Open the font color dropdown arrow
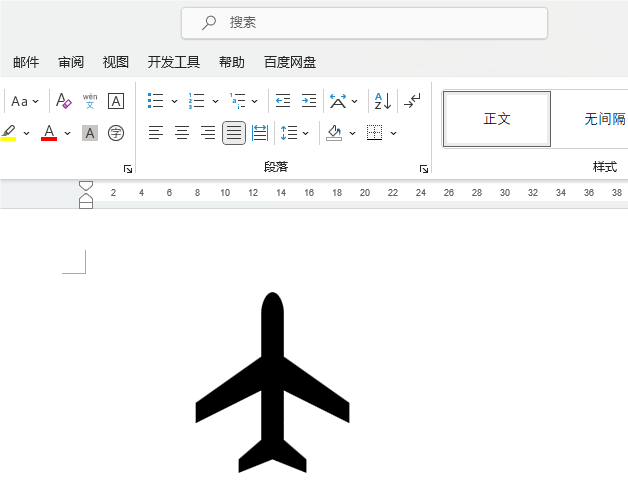The image size is (628, 502). coord(67,133)
